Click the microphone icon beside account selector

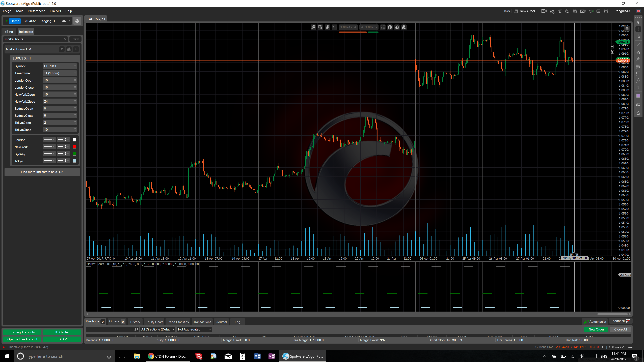point(77,21)
